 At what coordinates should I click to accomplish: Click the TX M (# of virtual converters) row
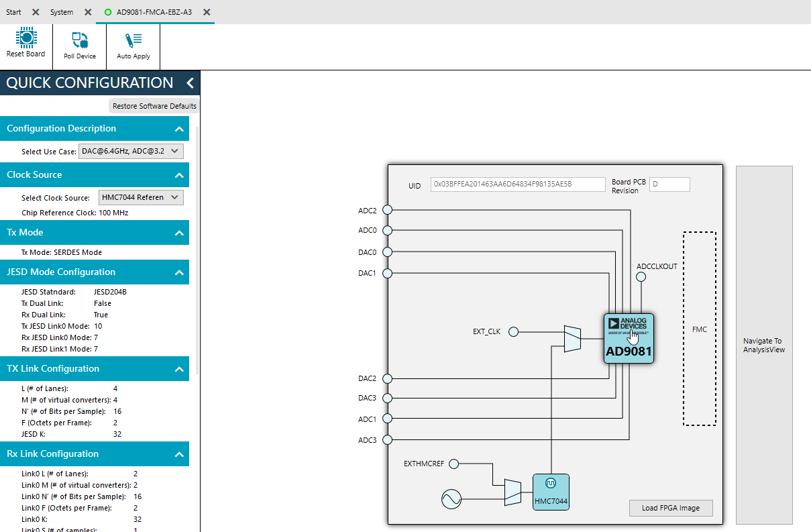click(x=70, y=400)
